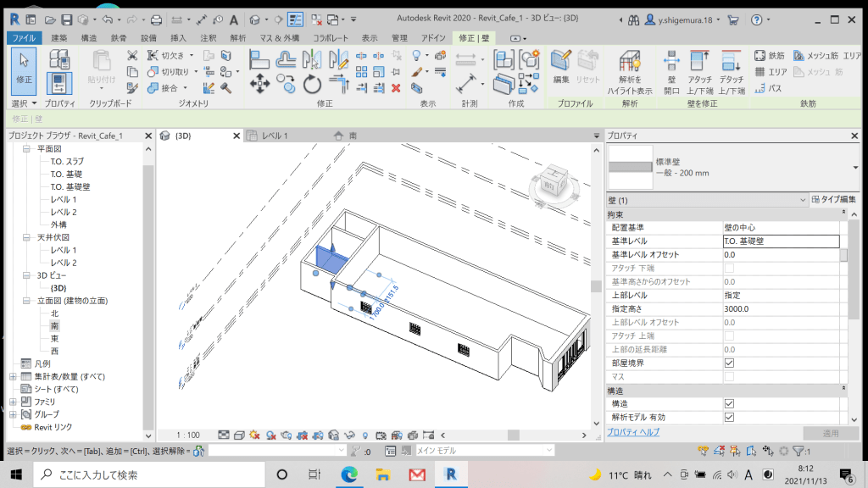Click the Wall Opening (壁 開口) tool
This screenshot has height=488, width=868.
pos(671,71)
